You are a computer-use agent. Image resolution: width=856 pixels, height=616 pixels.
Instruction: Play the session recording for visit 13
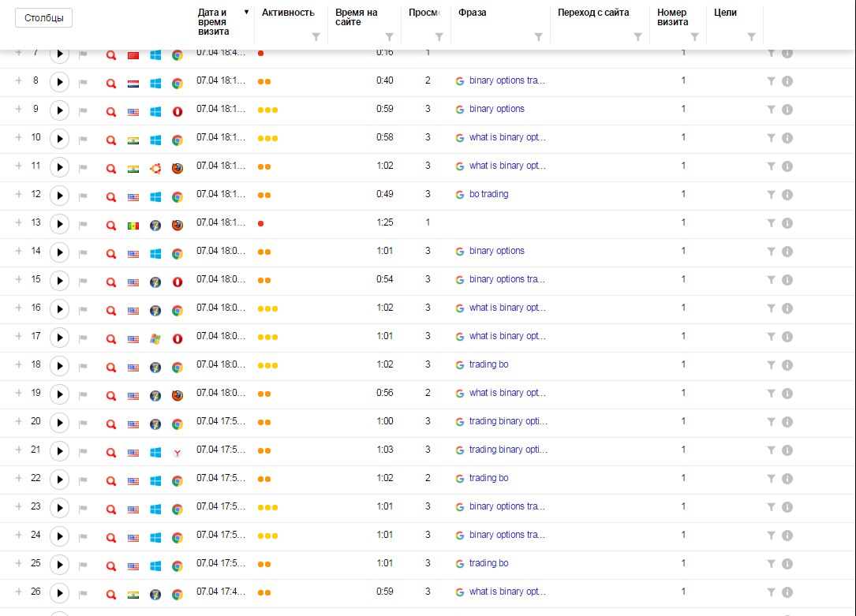[x=59, y=224]
